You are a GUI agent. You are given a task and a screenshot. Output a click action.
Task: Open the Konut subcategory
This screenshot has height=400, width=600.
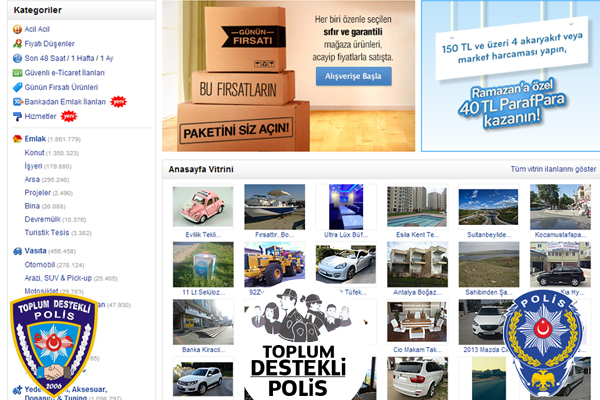[x=35, y=152]
